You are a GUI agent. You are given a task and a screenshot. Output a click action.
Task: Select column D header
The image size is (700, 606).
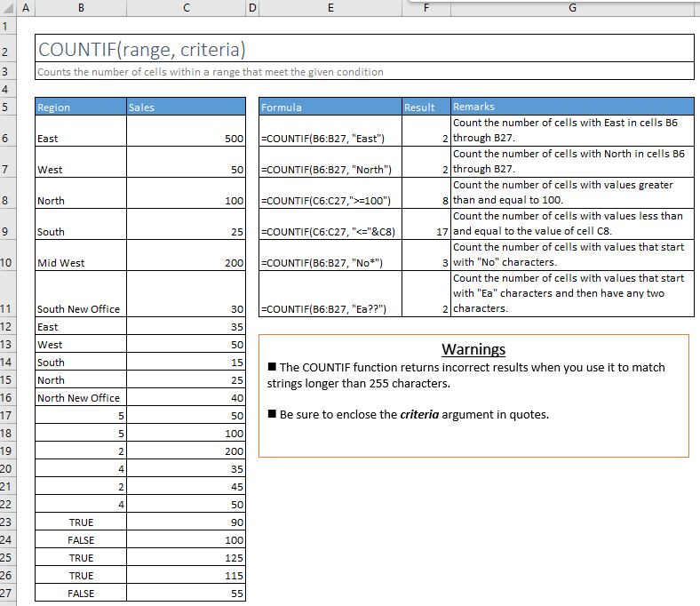(x=252, y=8)
